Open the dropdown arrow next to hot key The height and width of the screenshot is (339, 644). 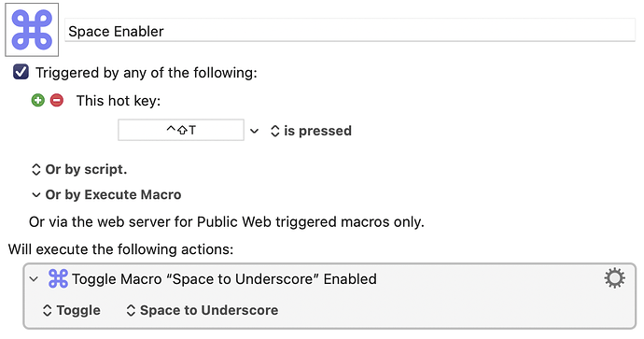254,131
